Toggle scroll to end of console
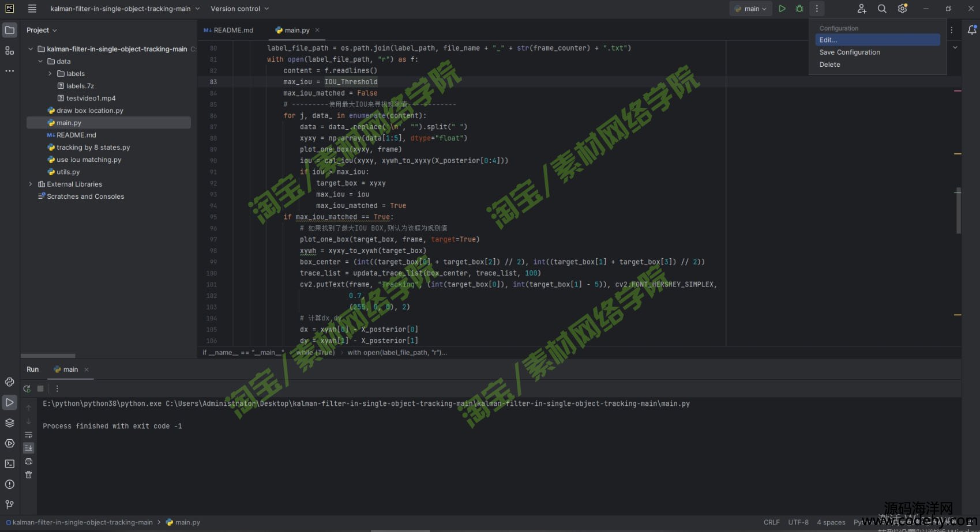Viewport: 980px width, 532px height. (x=28, y=448)
